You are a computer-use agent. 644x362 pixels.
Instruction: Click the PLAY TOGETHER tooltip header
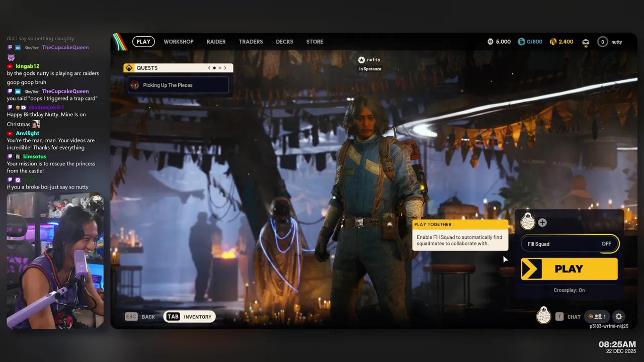[x=460, y=224]
